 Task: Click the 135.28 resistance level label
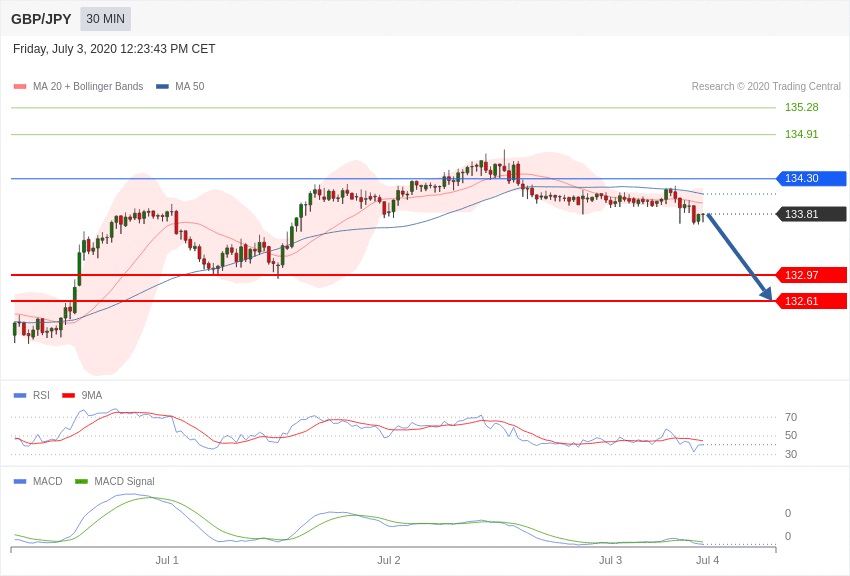(801, 107)
